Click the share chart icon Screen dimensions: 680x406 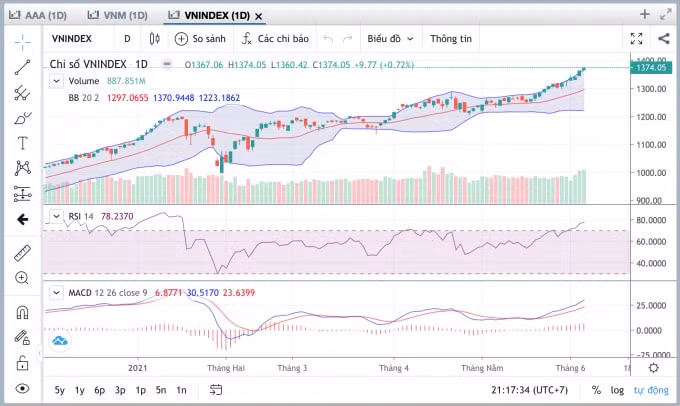click(x=664, y=38)
